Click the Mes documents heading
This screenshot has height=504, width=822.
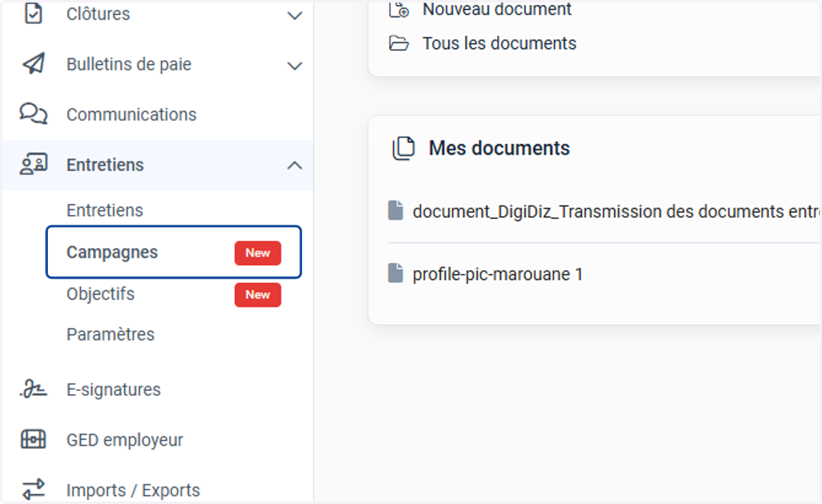pos(499,148)
